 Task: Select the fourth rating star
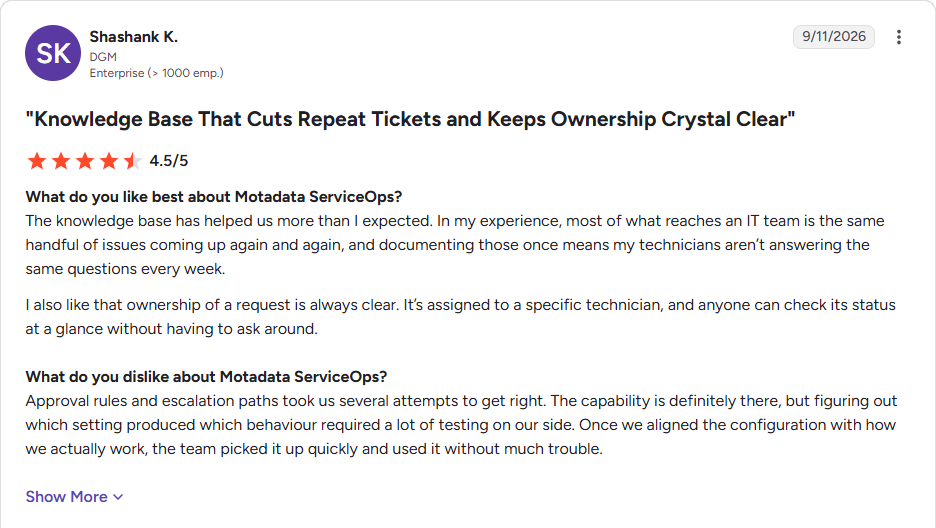tap(109, 161)
